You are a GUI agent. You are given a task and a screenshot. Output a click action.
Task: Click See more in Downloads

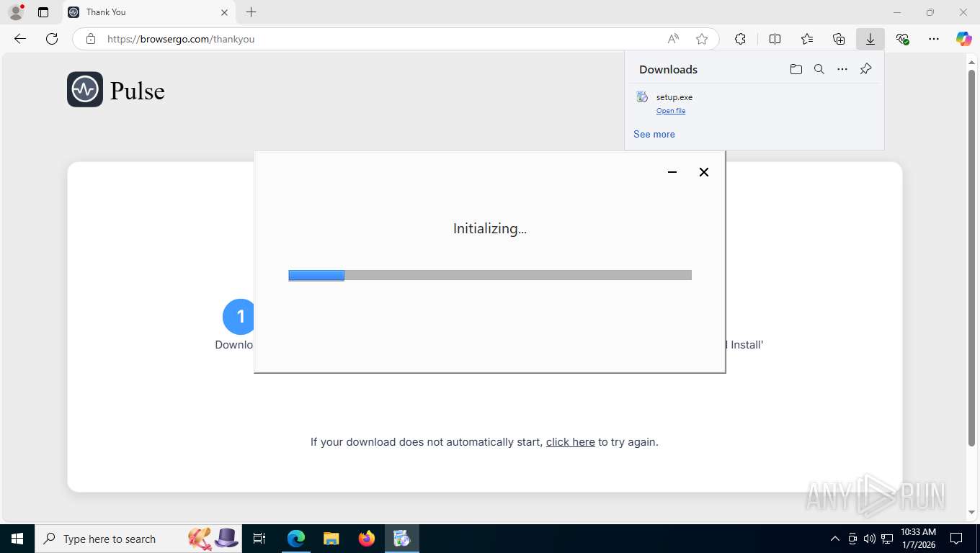[x=654, y=134]
